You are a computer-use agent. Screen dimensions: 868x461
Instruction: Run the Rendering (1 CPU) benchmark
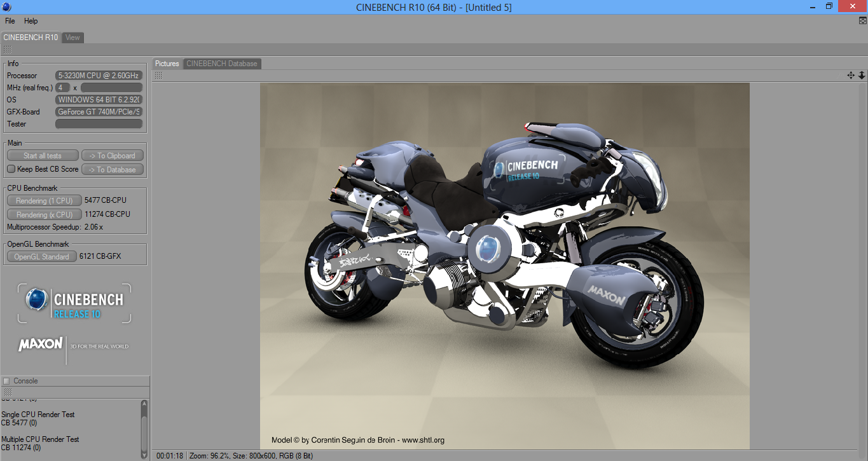pyautogui.click(x=45, y=201)
